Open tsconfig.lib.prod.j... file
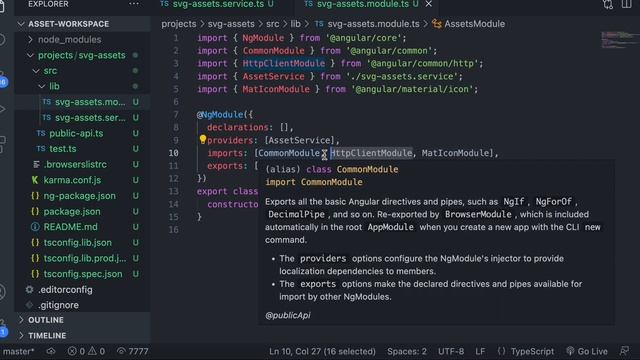640x360 pixels. [x=84, y=258]
